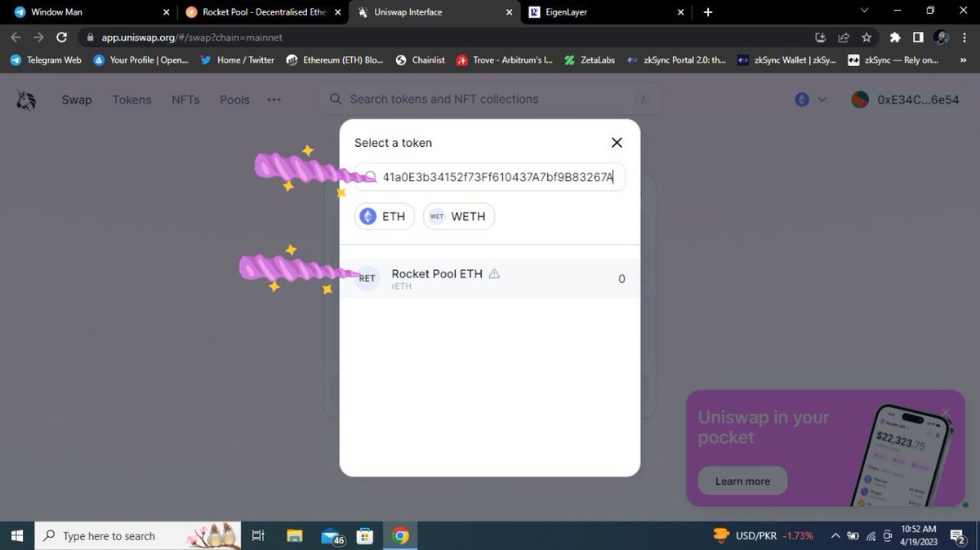Switch to the Rocket Pool browser tab

[x=261, y=12]
